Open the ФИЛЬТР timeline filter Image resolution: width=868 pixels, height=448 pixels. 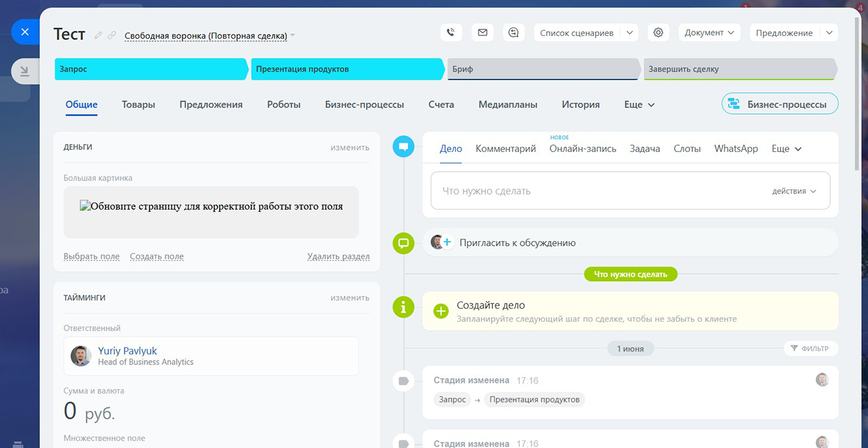810,348
